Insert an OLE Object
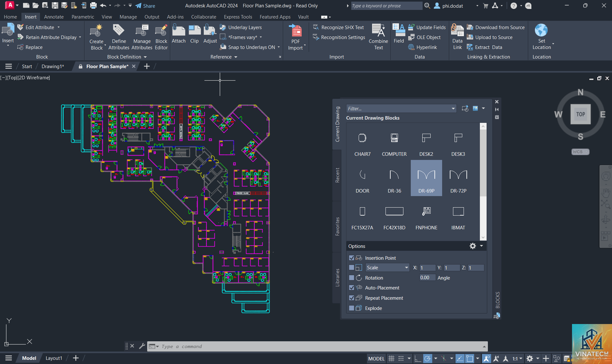 point(425,37)
